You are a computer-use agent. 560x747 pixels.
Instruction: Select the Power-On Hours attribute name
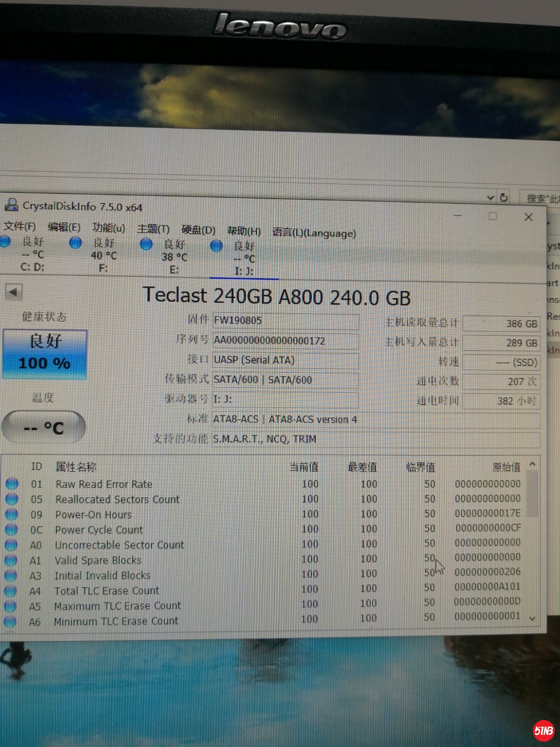click(x=93, y=515)
